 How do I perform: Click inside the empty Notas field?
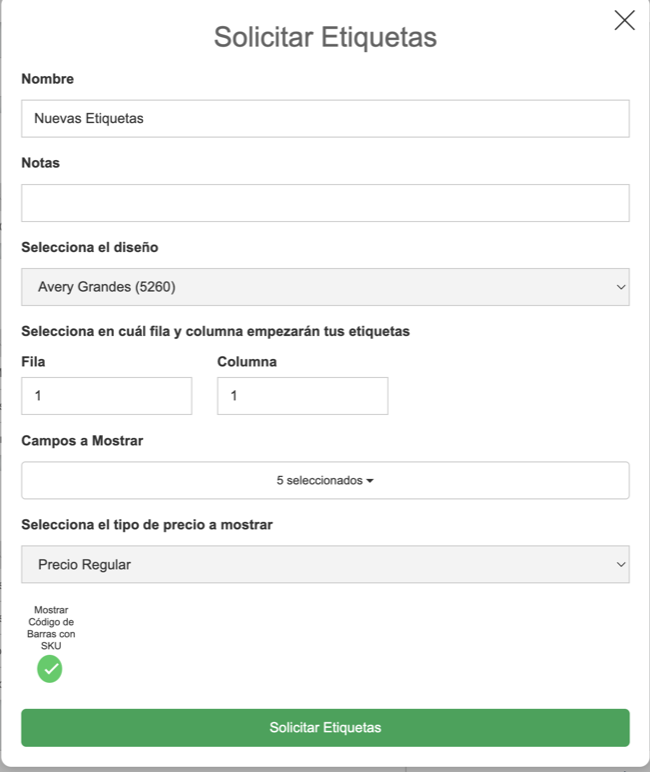(x=325, y=203)
